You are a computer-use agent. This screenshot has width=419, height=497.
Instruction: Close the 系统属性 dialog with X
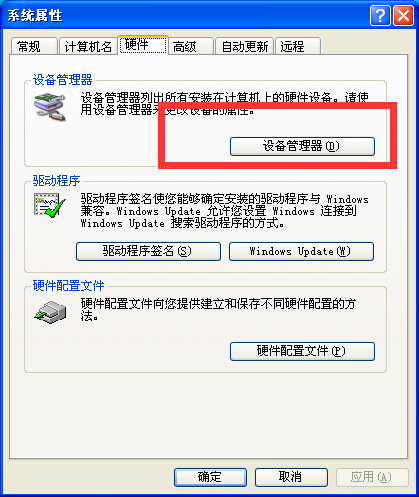403,15
